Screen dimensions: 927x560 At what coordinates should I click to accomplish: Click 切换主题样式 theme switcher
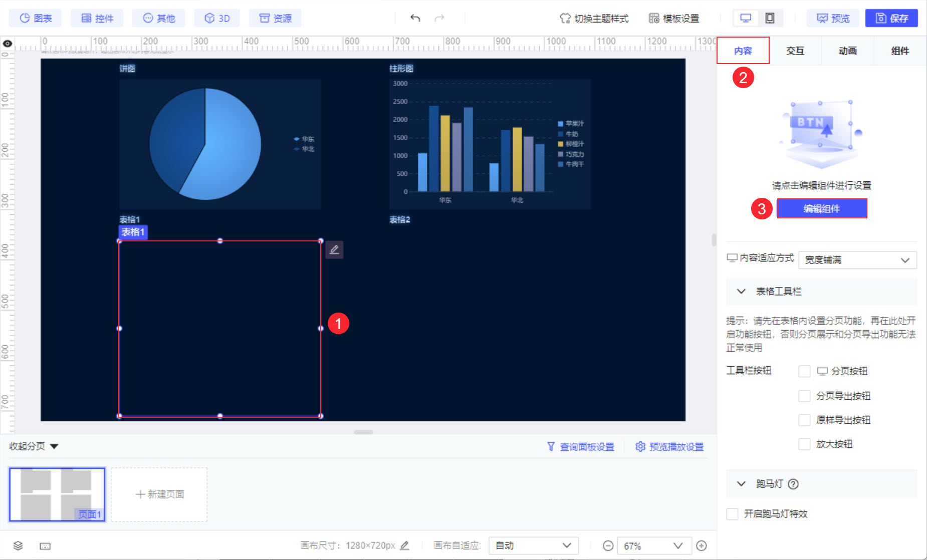click(594, 18)
